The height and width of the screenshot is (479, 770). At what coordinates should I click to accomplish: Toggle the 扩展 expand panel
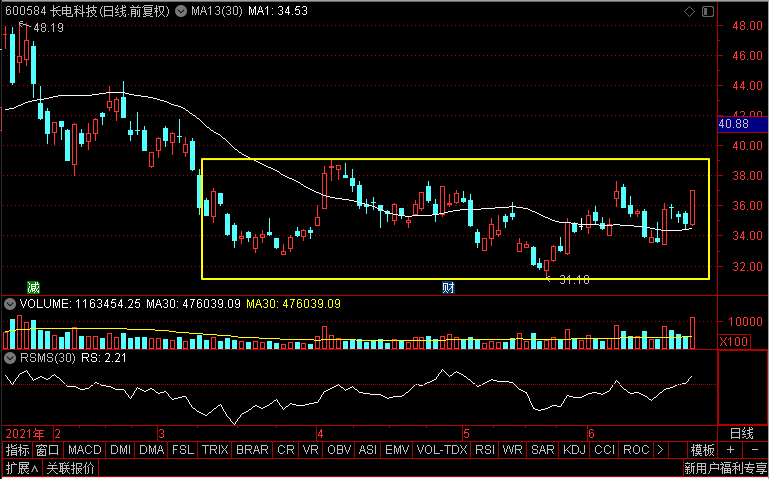pos(20,468)
